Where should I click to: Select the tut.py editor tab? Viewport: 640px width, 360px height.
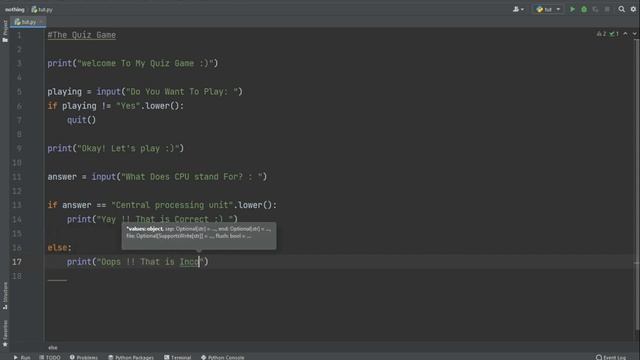(x=28, y=22)
